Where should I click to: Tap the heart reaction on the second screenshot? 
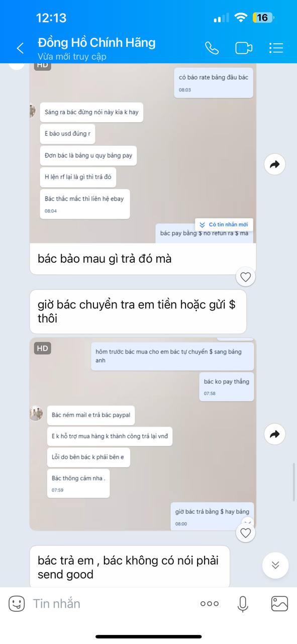tap(246, 533)
